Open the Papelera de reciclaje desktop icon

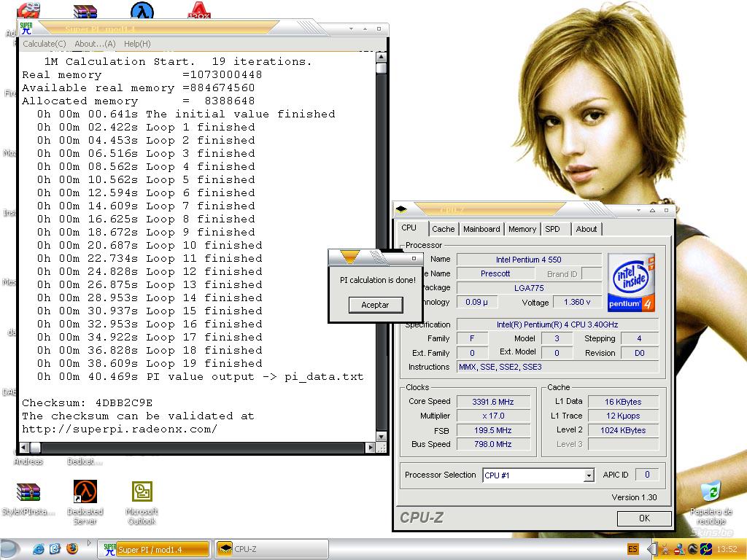(x=711, y=503)
